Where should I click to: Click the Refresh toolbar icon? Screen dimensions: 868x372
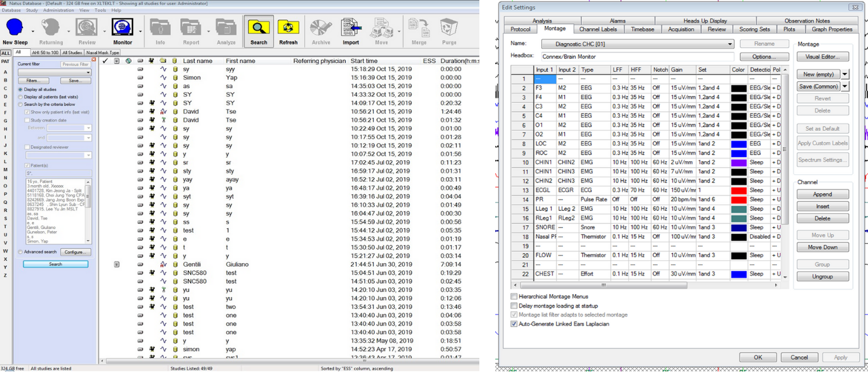pos(288,28)
